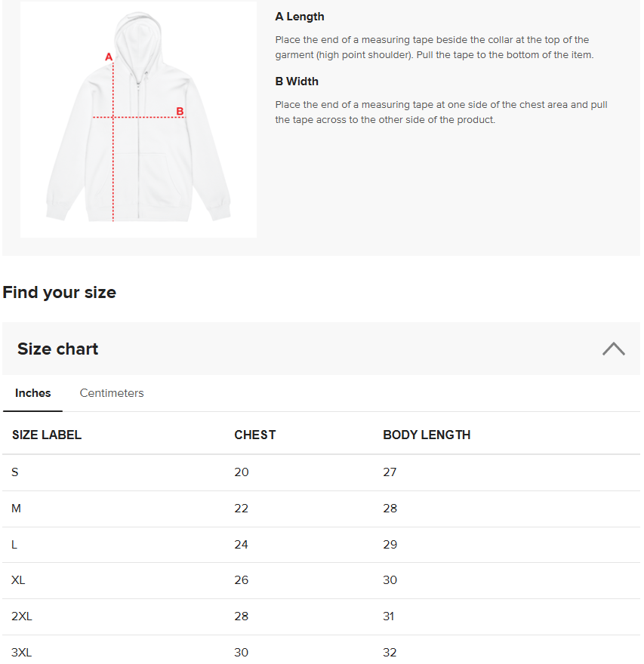The width and height of the screenshot is (644, 664).
Task: Click the Find your size heading
Action: (60, 293)
